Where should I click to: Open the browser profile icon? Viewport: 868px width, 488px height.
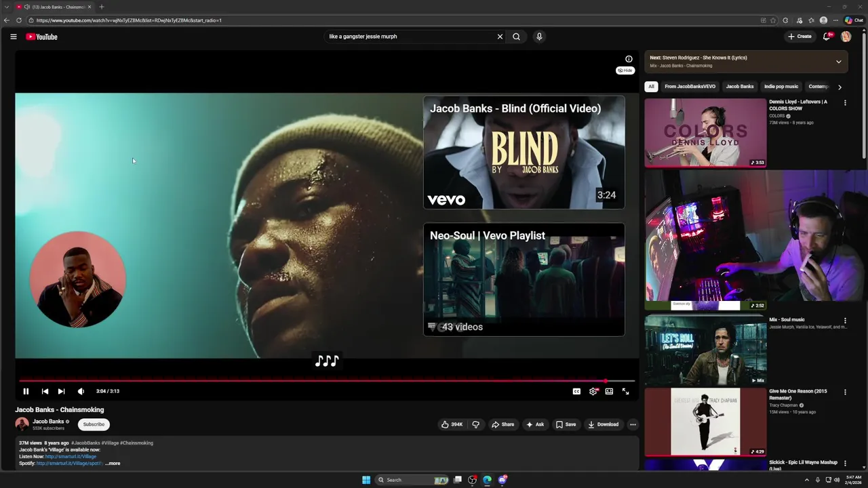coord(823,20)
